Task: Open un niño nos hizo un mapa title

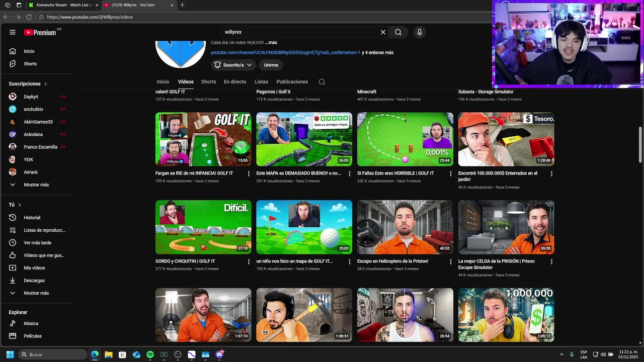Action: [x=294, y=261]
